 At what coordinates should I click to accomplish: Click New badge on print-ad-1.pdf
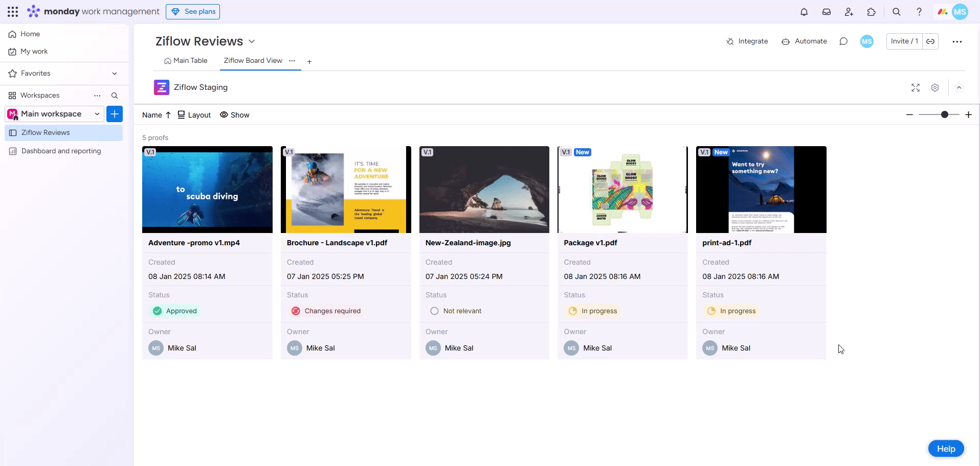(x=721, y=152)
